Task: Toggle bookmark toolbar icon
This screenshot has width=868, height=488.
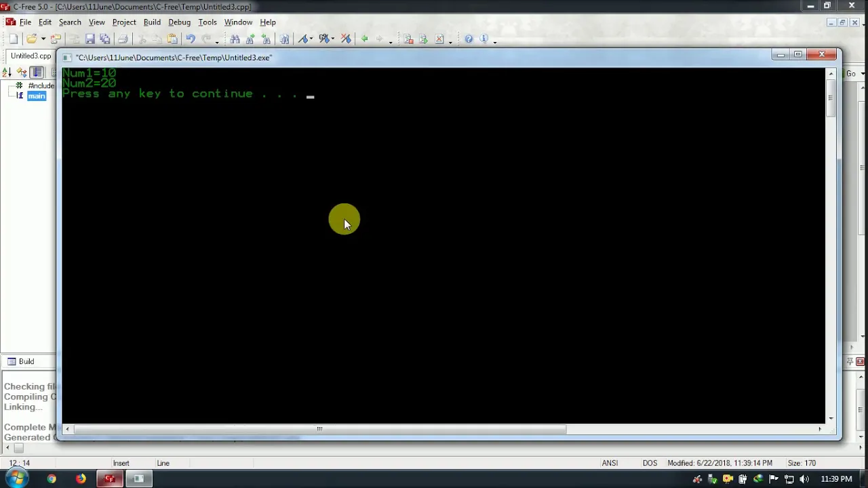Action: click(303, 39)
